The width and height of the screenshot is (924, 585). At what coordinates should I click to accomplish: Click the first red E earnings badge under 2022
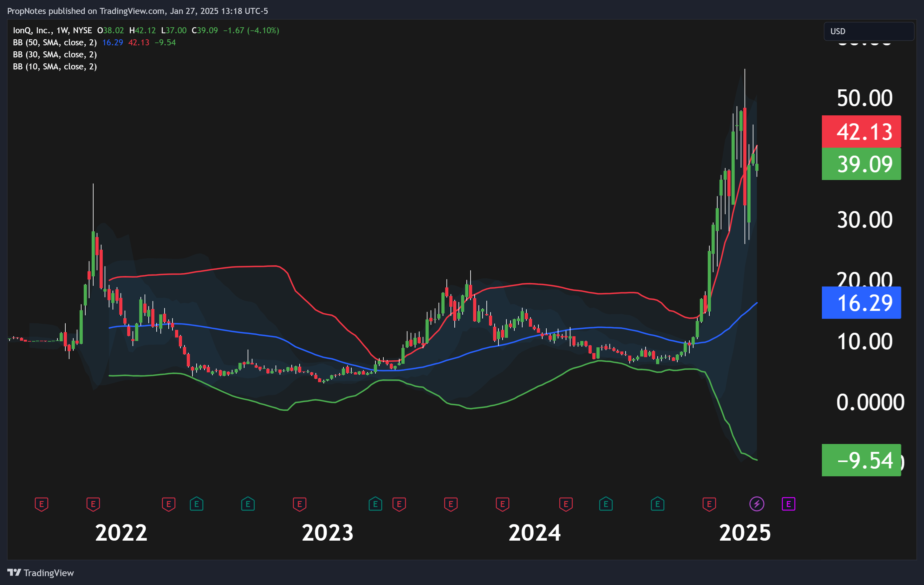tap(42, 505)
